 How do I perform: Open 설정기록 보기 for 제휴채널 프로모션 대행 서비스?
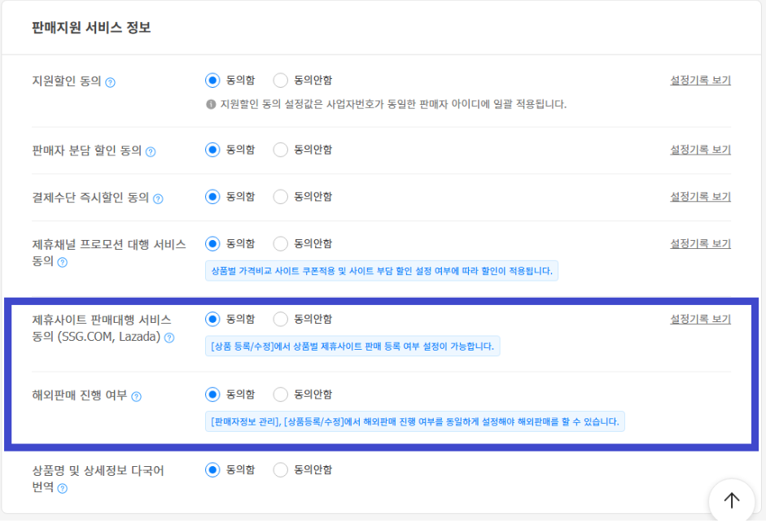[700, 243]
